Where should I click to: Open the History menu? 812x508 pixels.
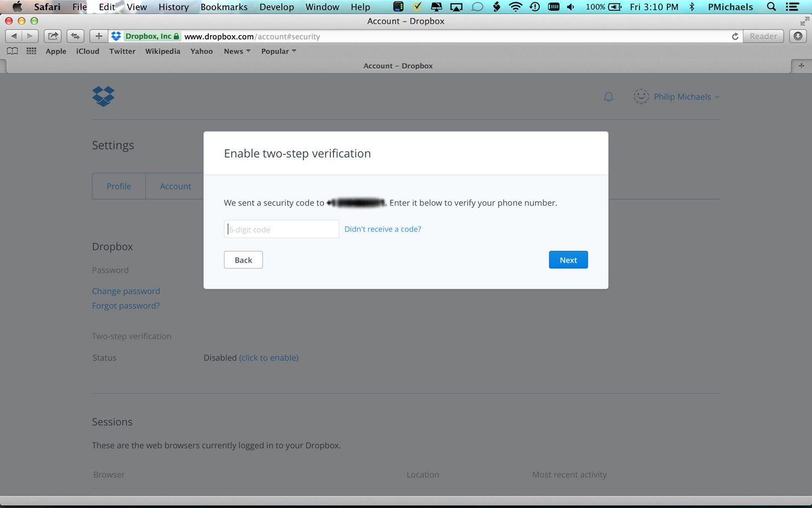[x=173, y=6]
